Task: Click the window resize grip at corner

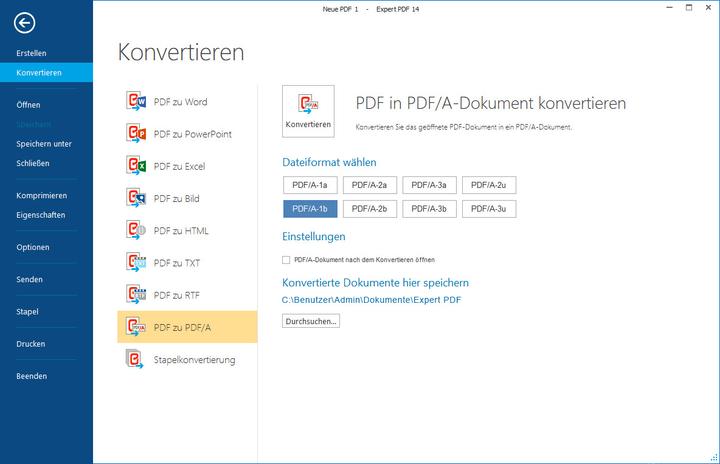Action: pos(714,458)
